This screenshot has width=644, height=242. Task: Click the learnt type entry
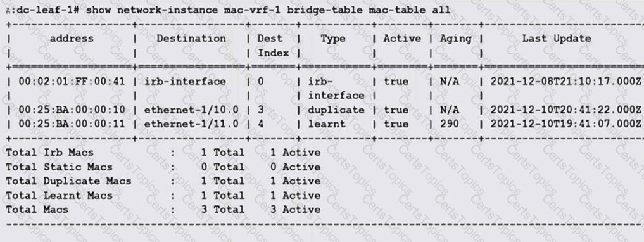327,124
